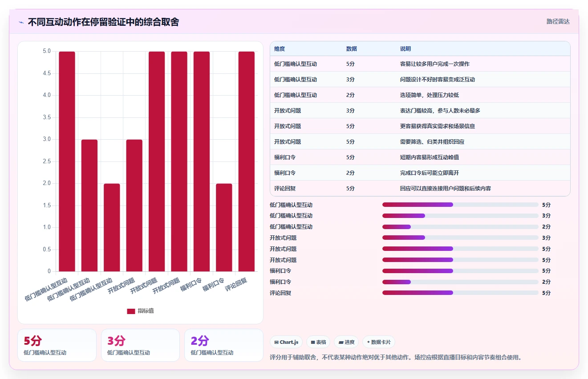Click 福利口令 progress bar showing 2分

pos(460,282)
